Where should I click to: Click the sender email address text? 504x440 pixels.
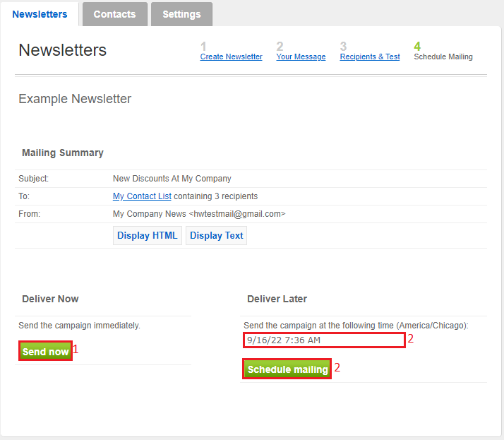(237, 214)
